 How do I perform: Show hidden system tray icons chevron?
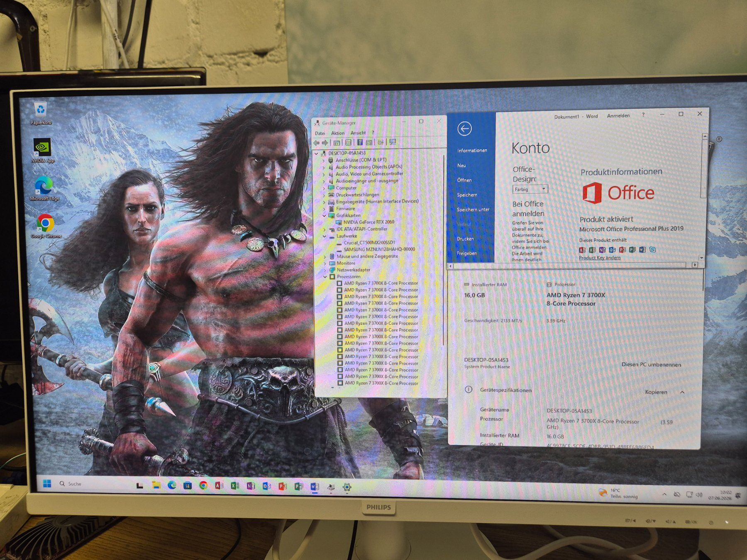[x=664, y=494]
